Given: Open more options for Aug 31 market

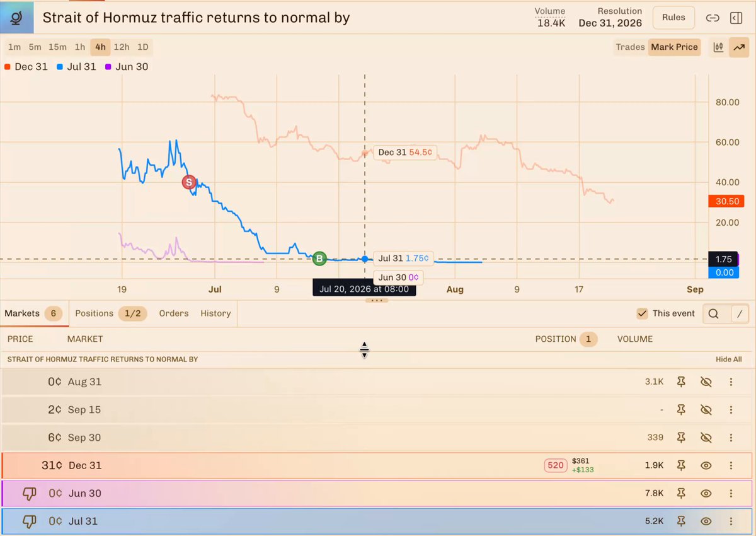Looking at the screenshot, I should (x=731, y=382).
